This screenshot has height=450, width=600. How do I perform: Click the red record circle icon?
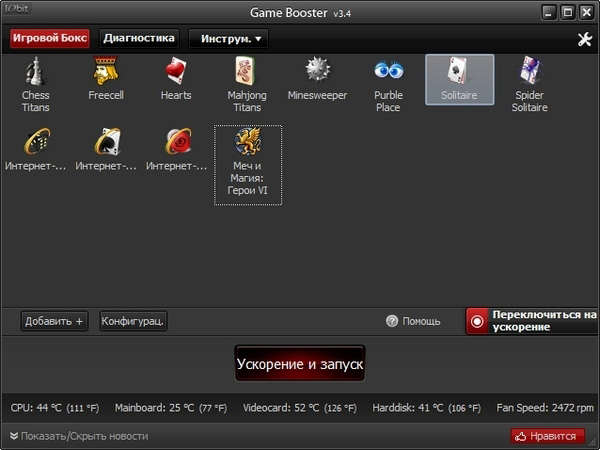tap(477, 321)
